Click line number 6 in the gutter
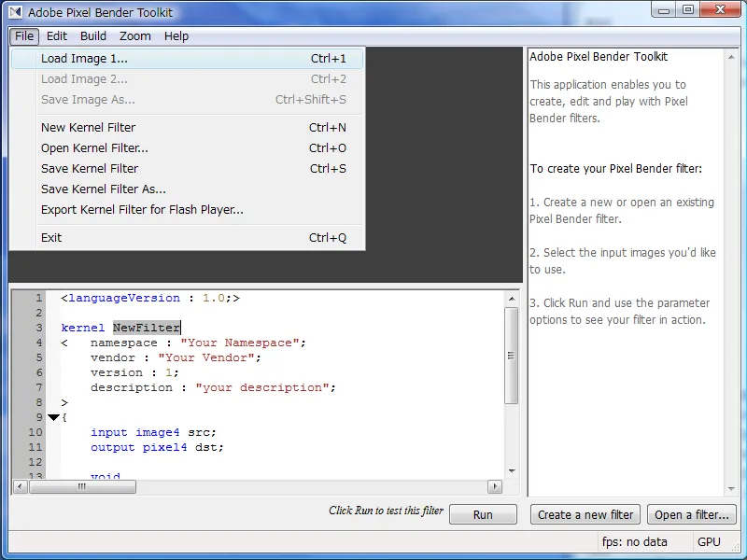Screen dimensions: 747x560 [39, 372]
